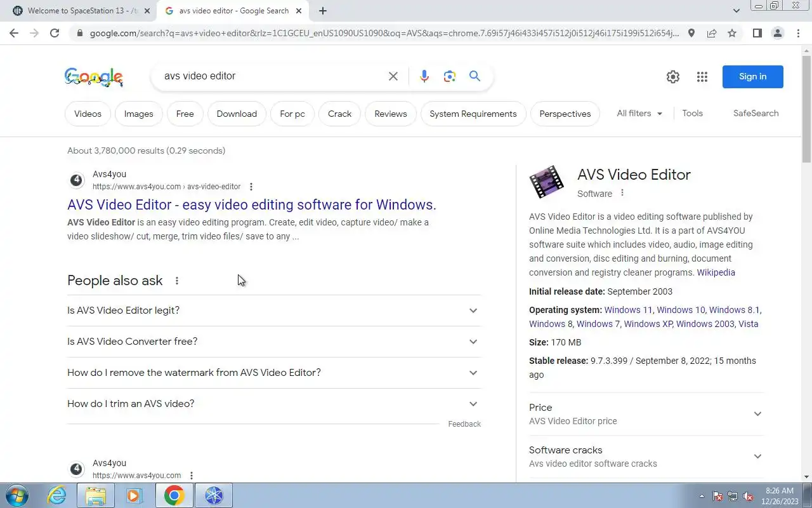Clear the search box with X icon

[x=393, y=76]
